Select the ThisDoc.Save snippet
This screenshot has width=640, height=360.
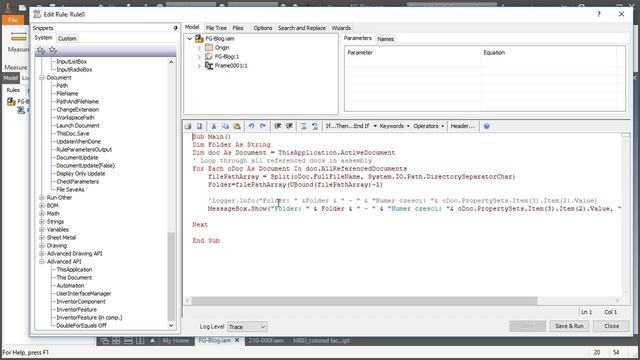coord(73,133)
